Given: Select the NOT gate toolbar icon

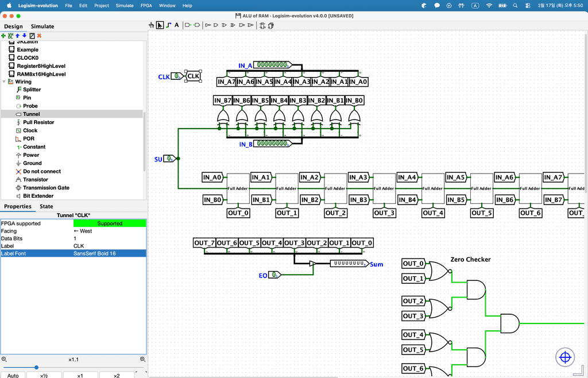Looking at the screenshot, I should 208,25.
